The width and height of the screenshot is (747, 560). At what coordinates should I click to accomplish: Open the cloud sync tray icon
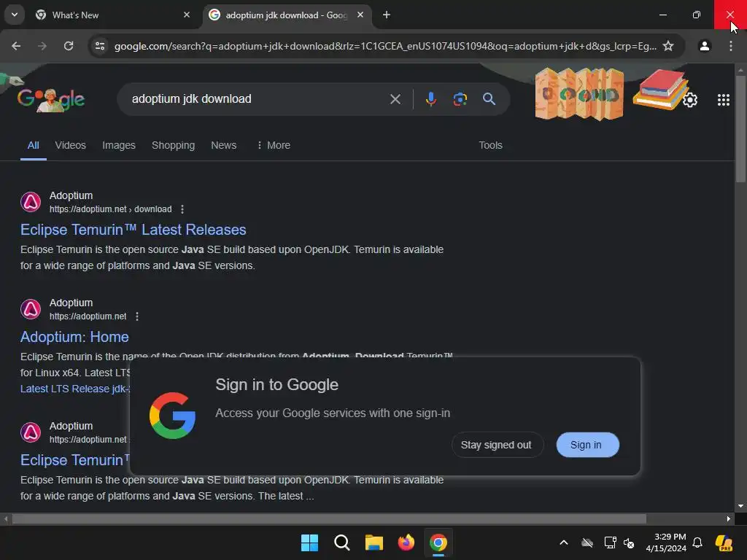coord(587,542)
